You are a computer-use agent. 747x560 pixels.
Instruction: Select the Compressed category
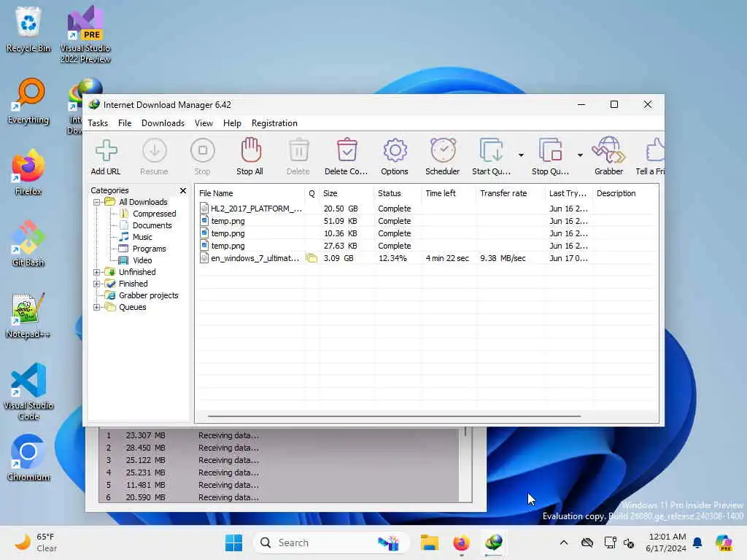[x=155, y=214]
